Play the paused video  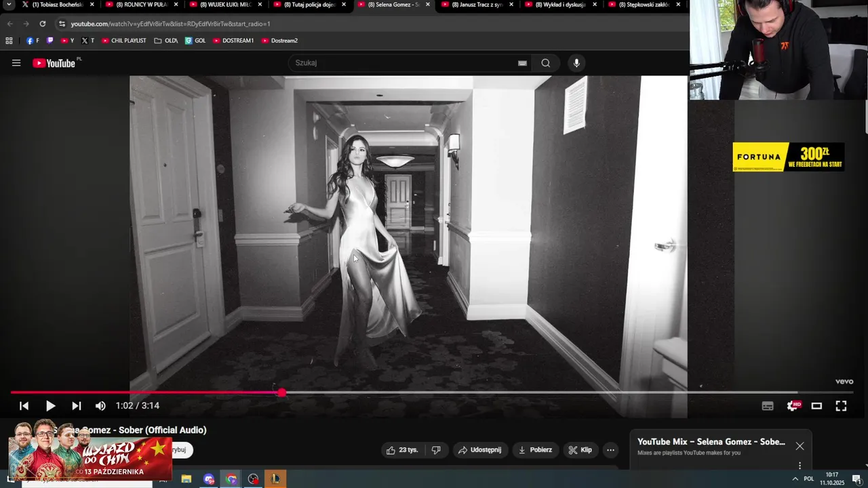(x=50, y=406)
